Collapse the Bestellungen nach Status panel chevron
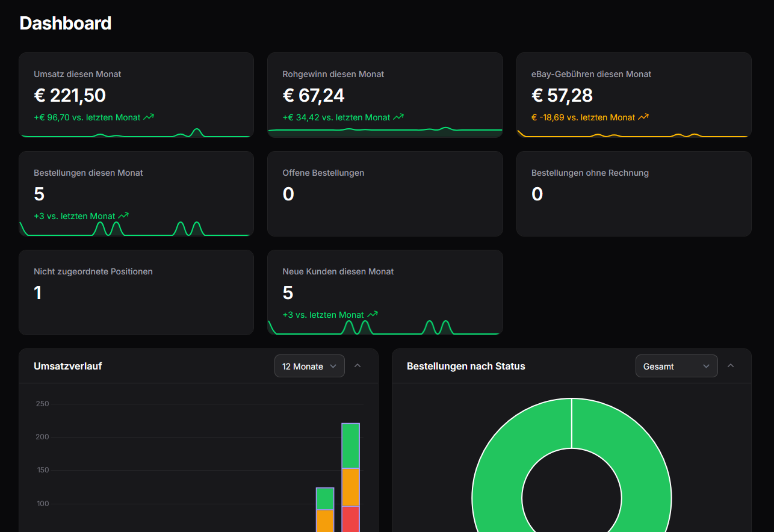 [731, 365]
